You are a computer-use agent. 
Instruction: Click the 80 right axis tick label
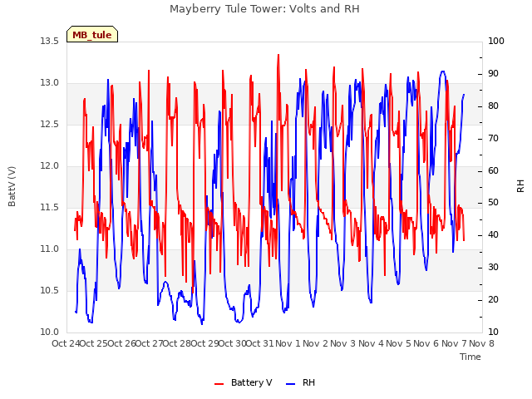[493, 106]
